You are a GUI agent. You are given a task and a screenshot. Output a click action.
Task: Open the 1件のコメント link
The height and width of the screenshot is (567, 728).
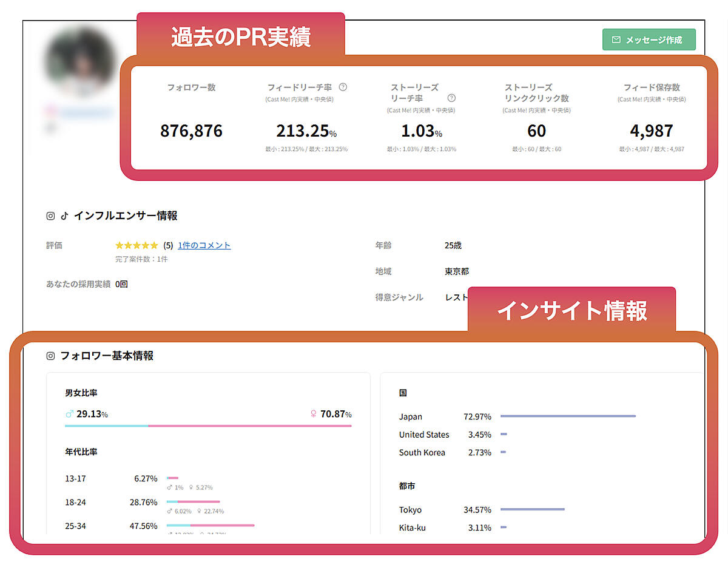[x=204, y=245]
